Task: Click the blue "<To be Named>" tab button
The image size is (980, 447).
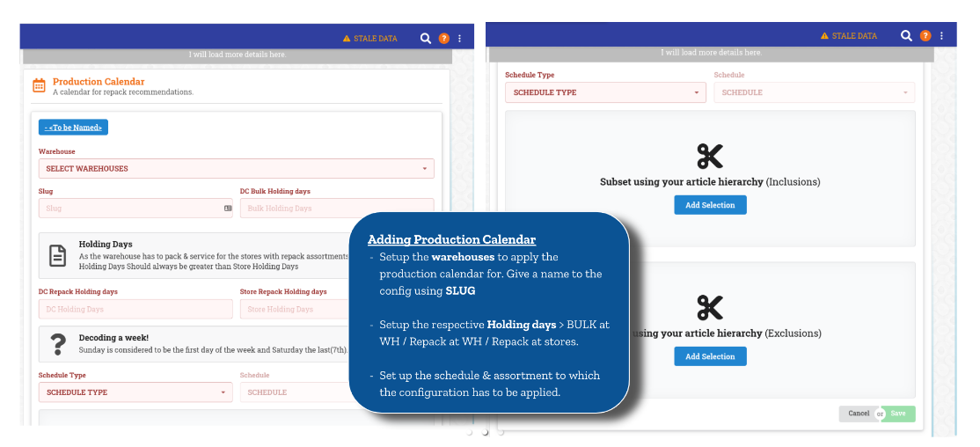Action: tap(73, 128)
